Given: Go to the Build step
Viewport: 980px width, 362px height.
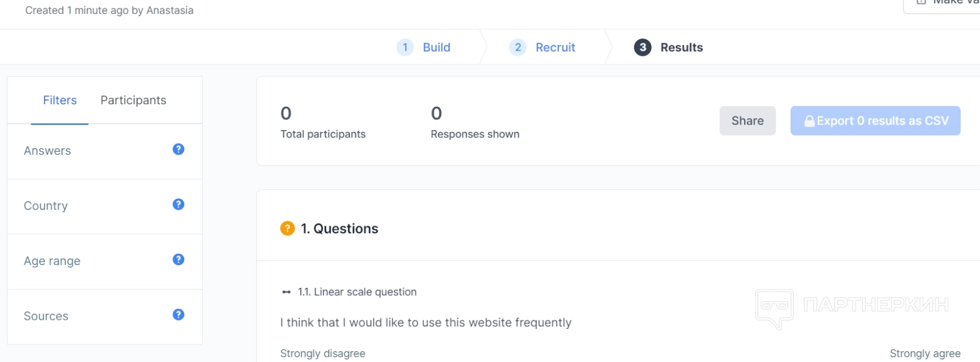Looking at the screenshot, I should pos(436,48).
